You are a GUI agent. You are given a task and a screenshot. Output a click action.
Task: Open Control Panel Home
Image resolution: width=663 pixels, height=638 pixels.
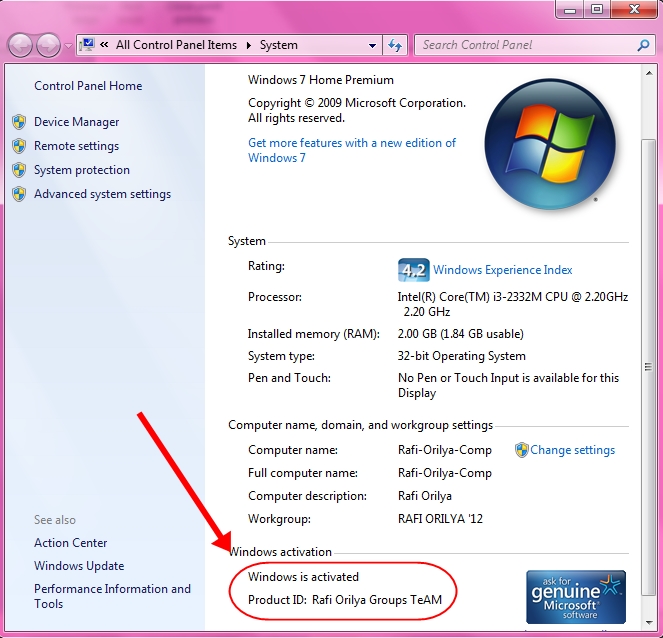[88, 86]
